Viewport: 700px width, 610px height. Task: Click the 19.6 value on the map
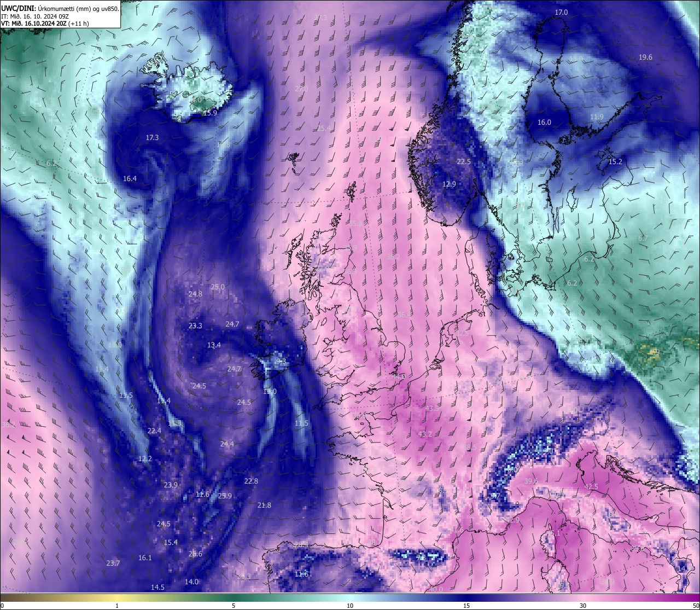point(645,57)
